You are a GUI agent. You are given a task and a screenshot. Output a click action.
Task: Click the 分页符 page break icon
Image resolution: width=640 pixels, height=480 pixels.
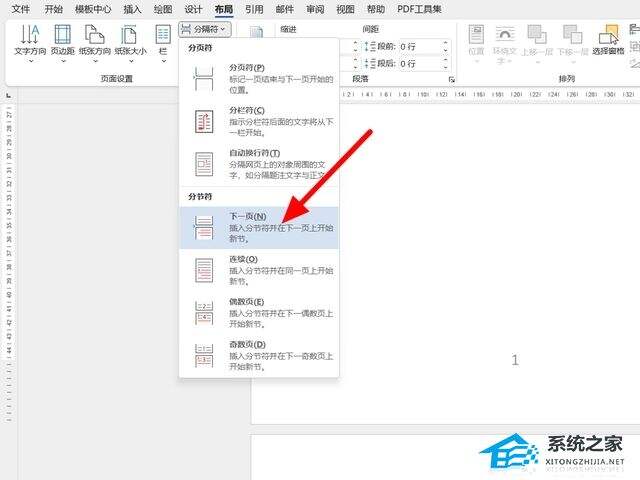pyautogui.click(x=204, y=79)
